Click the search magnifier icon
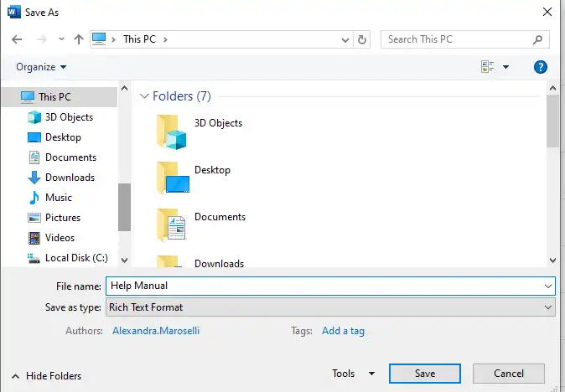This screenshot has height=392, width=565. point(537,39)
